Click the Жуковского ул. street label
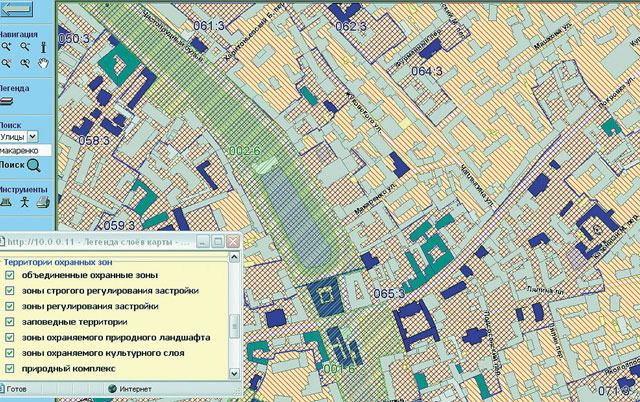The width and height of the screenshot is (640, 402). point(364,111)
